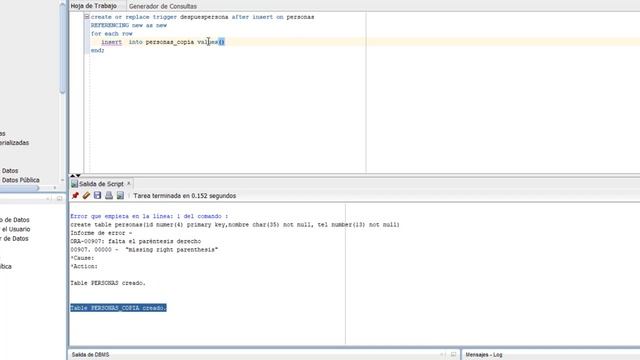Click the left tree horizontal scrollbar thumb
The width and height of the screenshot is (640, 360).
point(20,188)
